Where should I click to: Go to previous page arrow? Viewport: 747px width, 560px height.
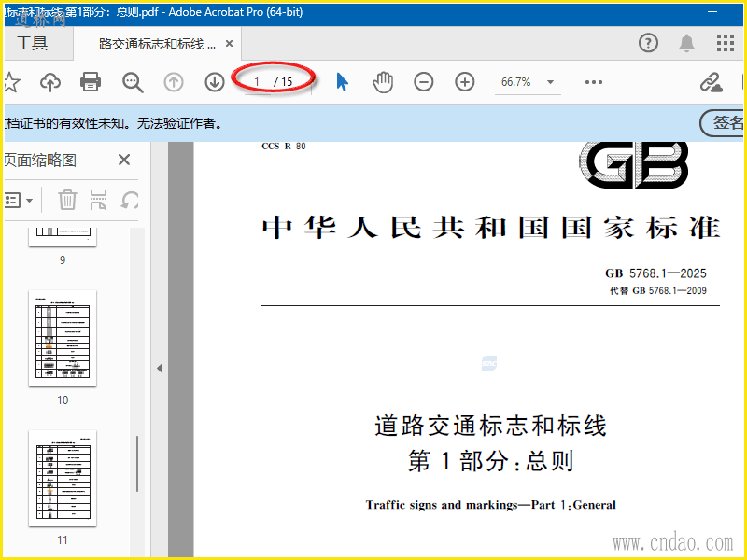(x=174, y=82)
